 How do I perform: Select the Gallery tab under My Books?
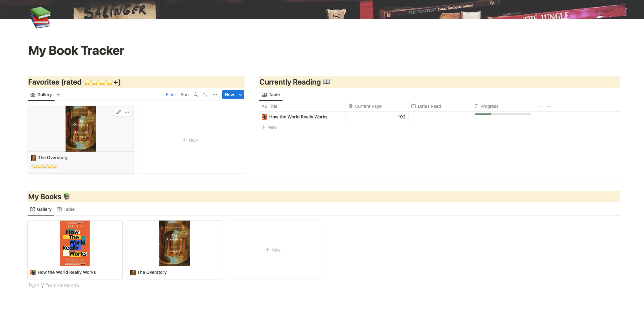coord(41,209)
